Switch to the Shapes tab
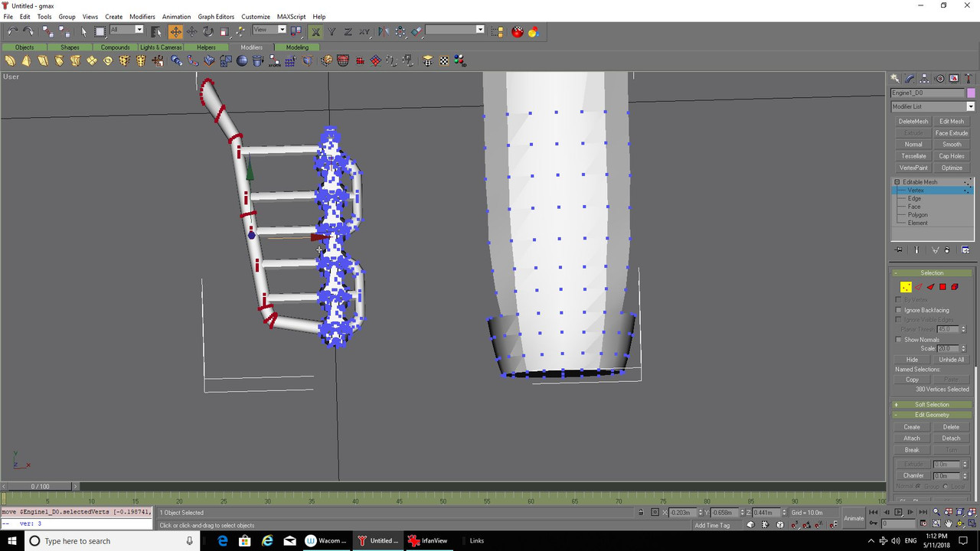Image resolution: width=980 pixels, height=551 pixels. [x=70, y=47]
